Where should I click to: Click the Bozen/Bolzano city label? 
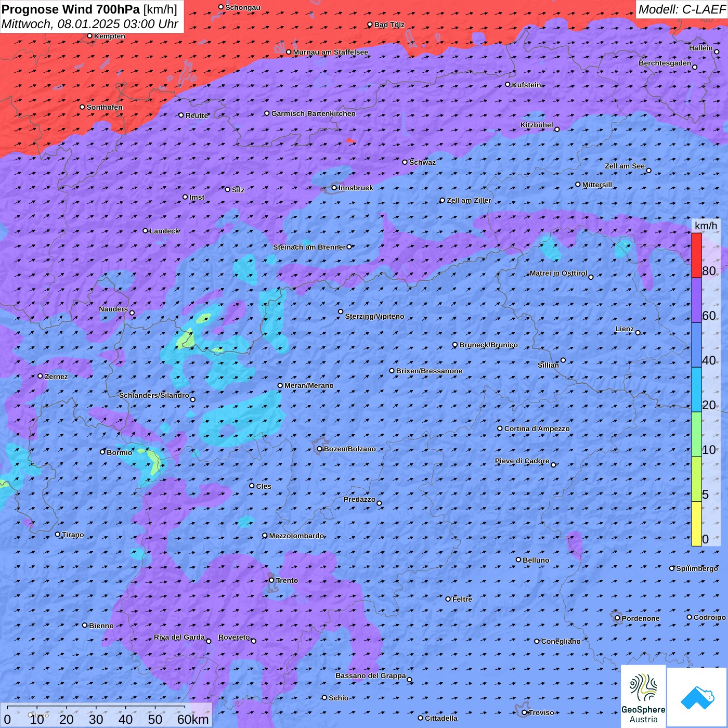coord(349,449)
